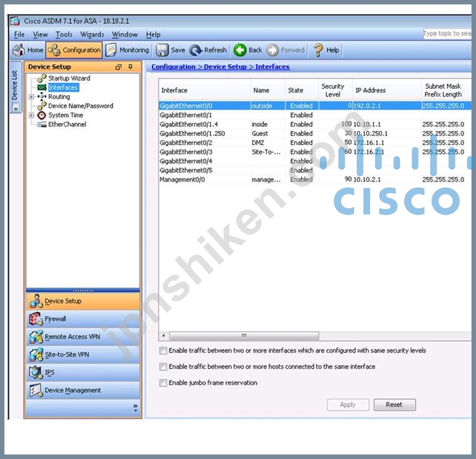Click the help topic search field
This screenshot has height=459, width=476.
click(447, 33)
